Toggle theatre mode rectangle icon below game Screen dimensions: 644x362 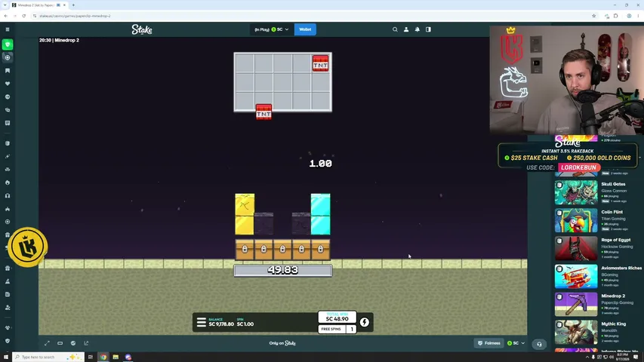[x=60, y=343]
